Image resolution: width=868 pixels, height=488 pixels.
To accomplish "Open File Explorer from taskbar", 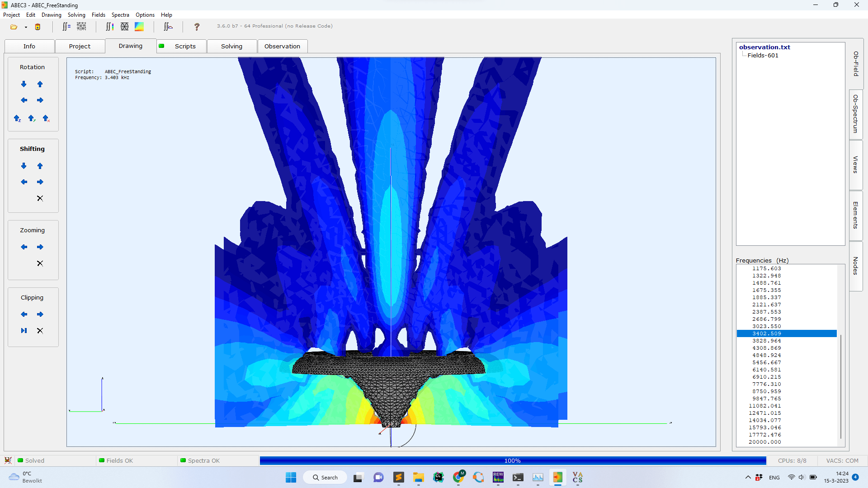I will point(418,478).
